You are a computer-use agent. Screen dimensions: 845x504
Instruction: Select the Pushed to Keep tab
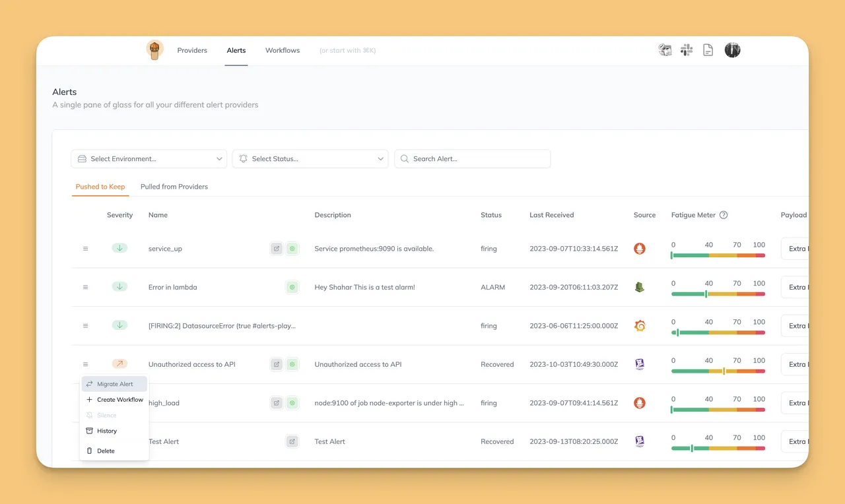100,187
